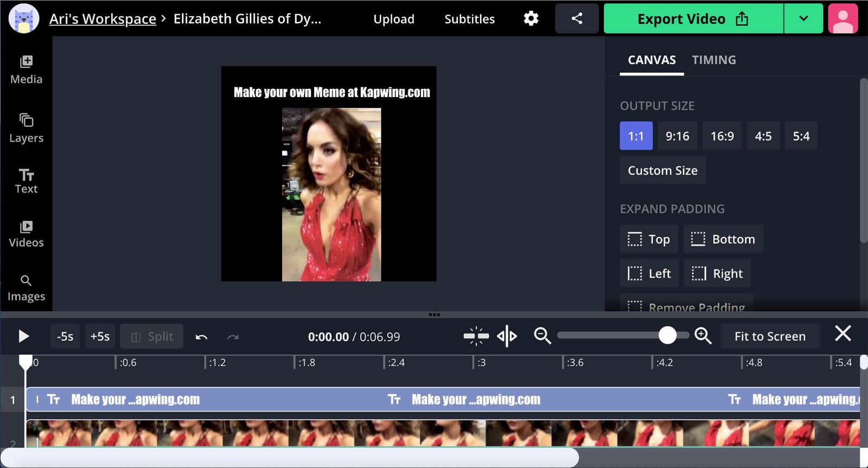This screenshot has height=468, width=868.
Task: Open the Layers panel
Action: point(26,128)
